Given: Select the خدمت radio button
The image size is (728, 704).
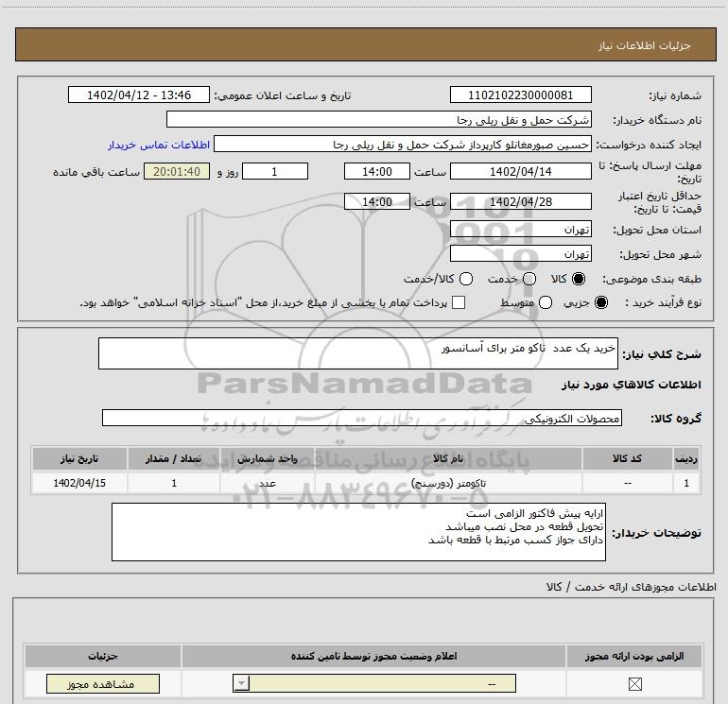Looking at the screenshot, I should (x=529, y=279).
